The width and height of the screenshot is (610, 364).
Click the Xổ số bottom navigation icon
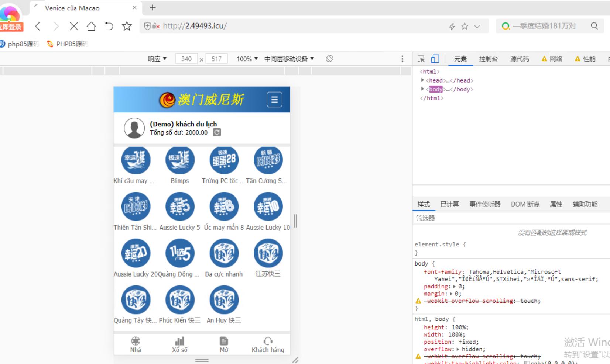point(180,341)
